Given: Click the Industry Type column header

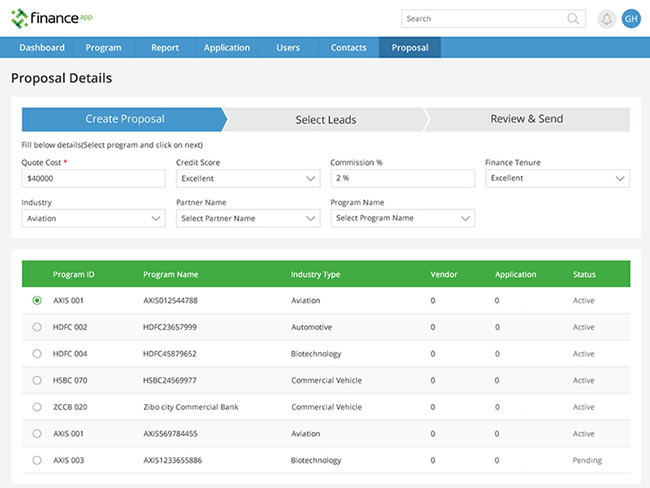Looking at the screenshot, I should point(315,274).
